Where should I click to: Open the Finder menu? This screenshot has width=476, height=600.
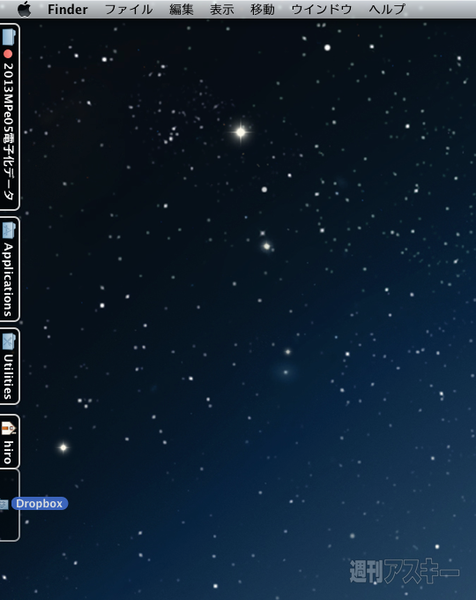68,9
